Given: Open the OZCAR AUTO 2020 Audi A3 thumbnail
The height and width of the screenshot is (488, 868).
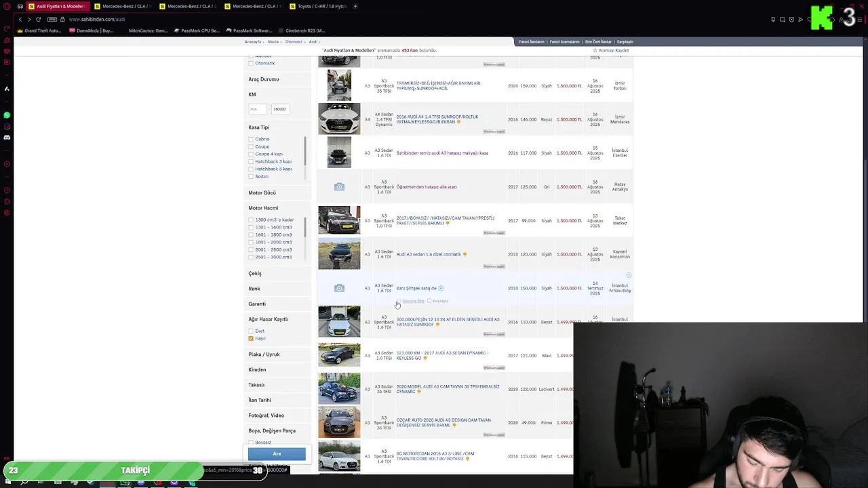Looking at the screenshot, I should pos(339,422).
